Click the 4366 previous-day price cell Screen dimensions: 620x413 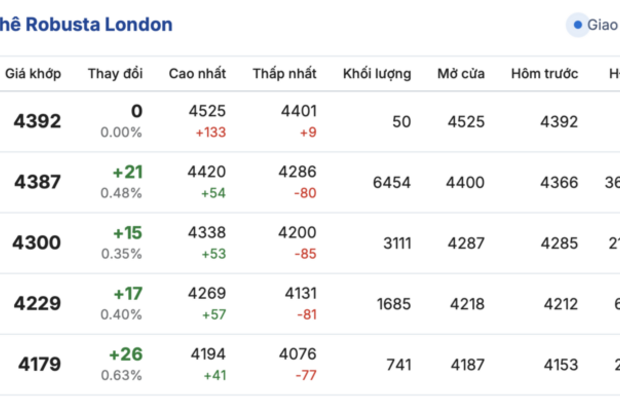point(559,182)
